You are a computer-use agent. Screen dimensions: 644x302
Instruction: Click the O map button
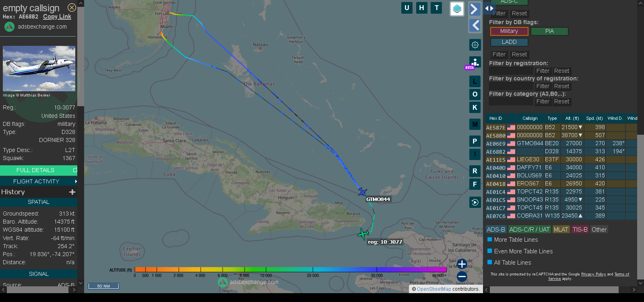[475, 94]
